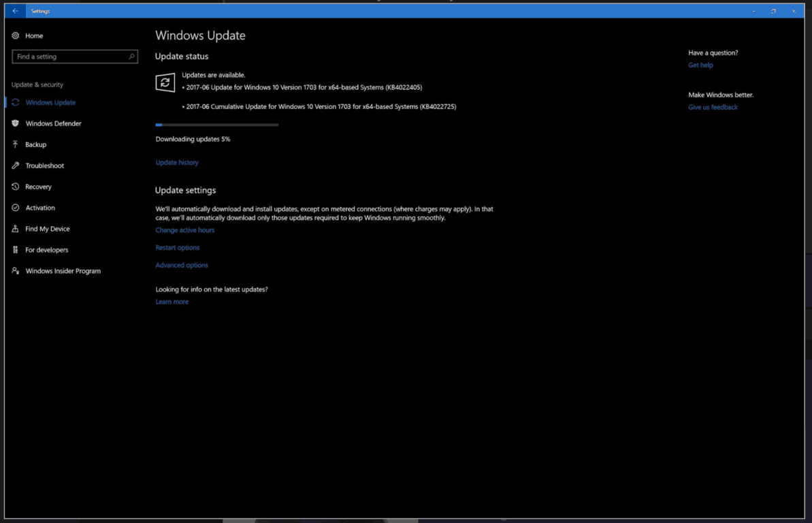Click Change active hours link
812x523 pixels.
185,230
